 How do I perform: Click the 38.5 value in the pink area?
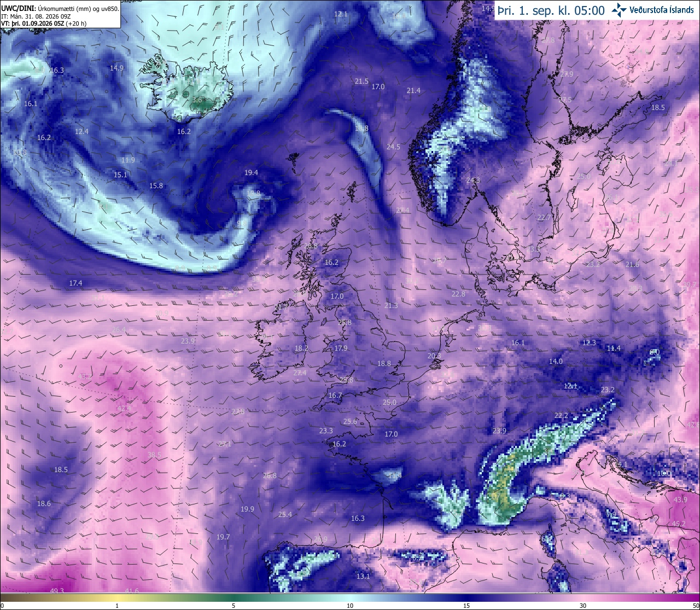click(x=154, y=455)
